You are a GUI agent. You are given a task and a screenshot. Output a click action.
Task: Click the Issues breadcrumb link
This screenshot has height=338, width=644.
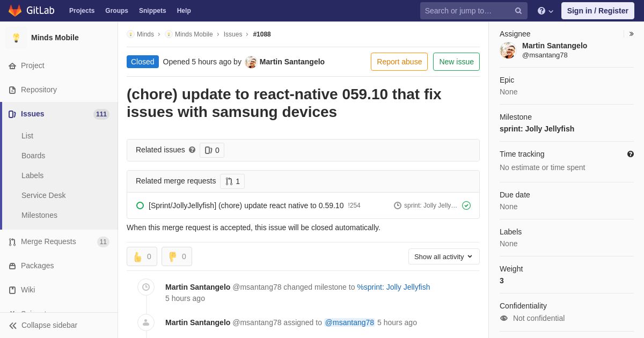coord(233,34)
